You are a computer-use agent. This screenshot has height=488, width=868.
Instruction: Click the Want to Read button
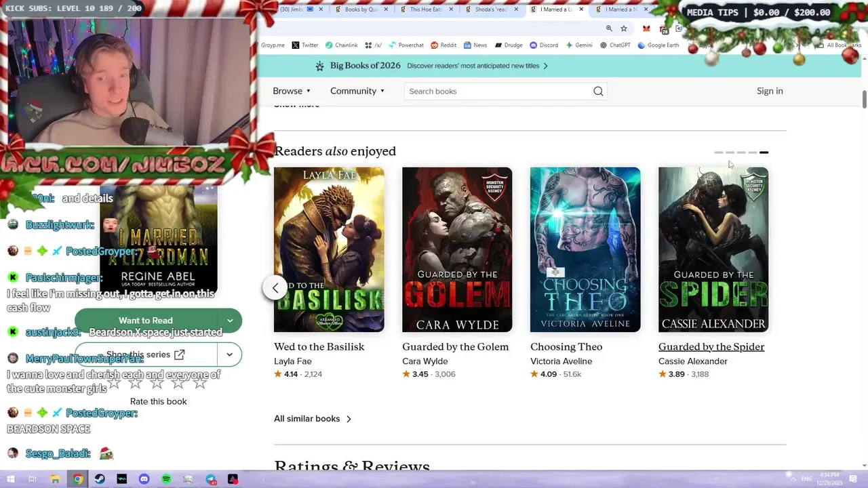pyautogui.click(x=146, y=321)
